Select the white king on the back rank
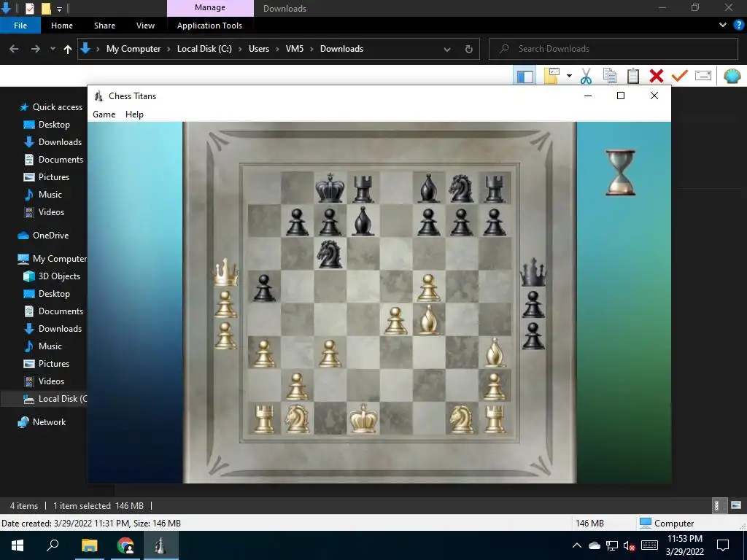This screenshot has width=747, height=560. (363, 418)
